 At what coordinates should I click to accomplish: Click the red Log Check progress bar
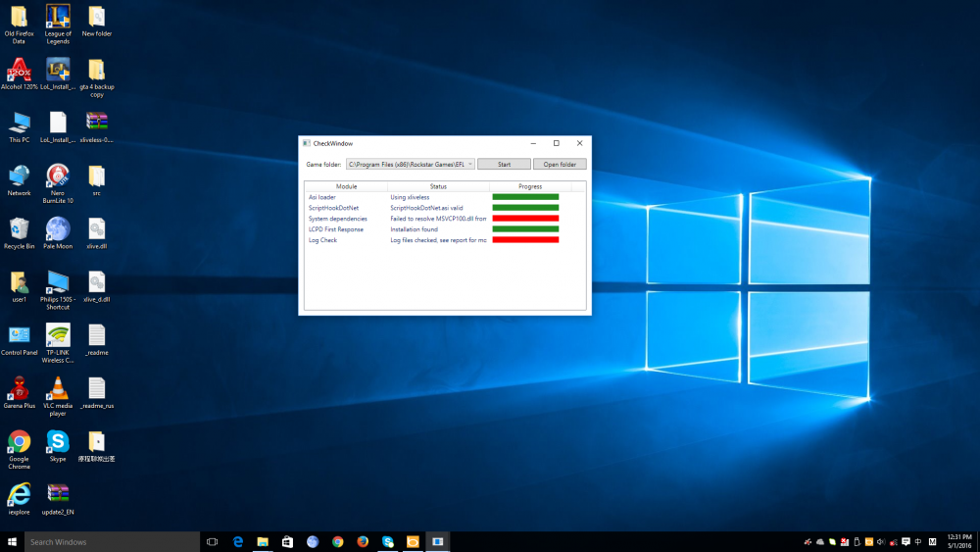525,240
